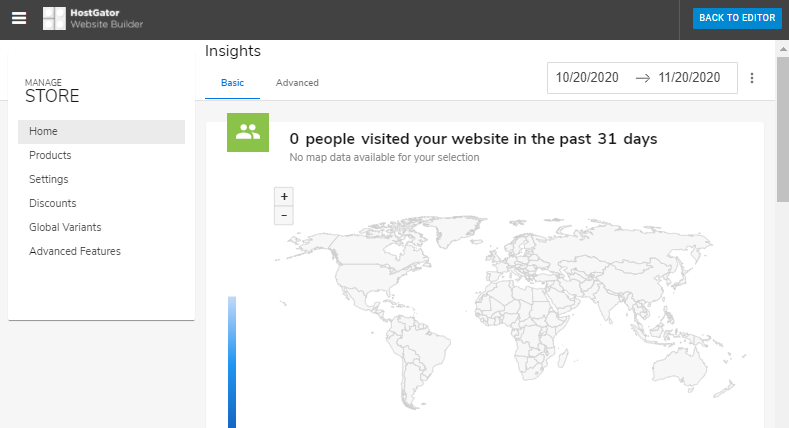Open Products in the store menu

pos(102,155)
